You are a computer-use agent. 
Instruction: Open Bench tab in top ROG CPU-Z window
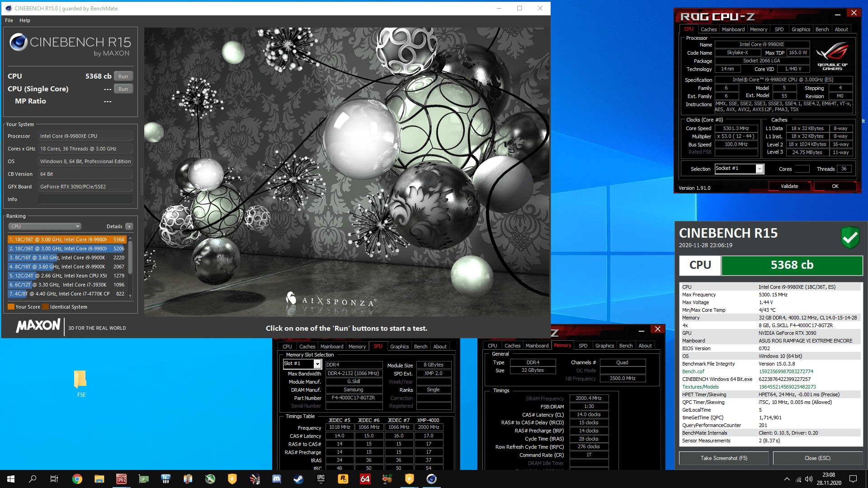tap(822, 29)
